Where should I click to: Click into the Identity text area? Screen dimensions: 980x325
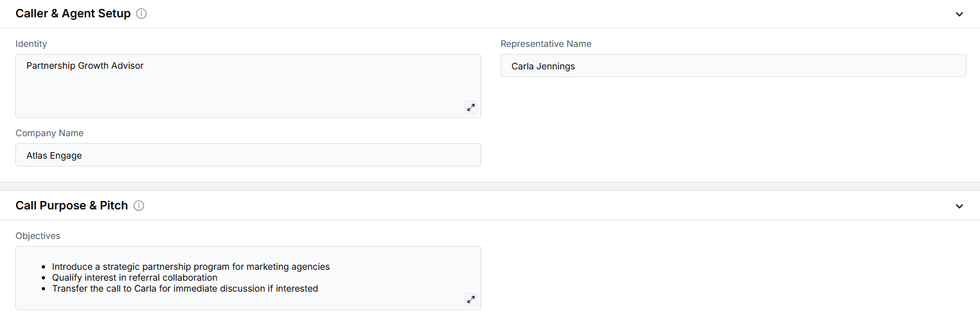point(248,86)
